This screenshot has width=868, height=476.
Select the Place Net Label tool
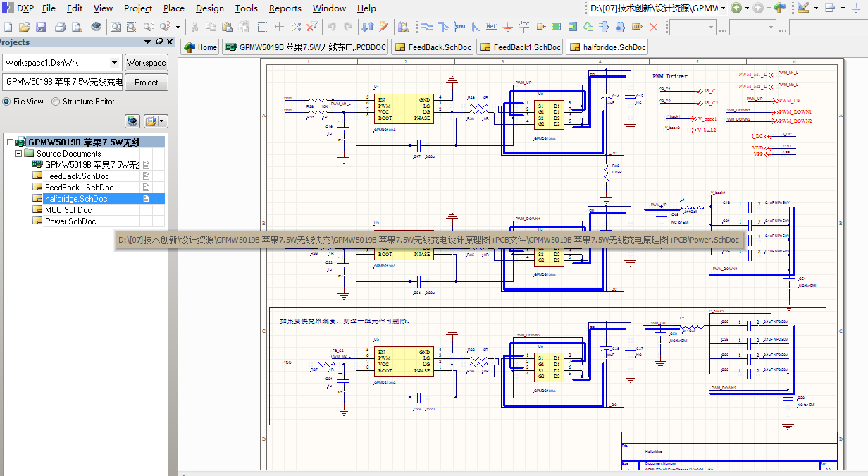pos(492,27)
